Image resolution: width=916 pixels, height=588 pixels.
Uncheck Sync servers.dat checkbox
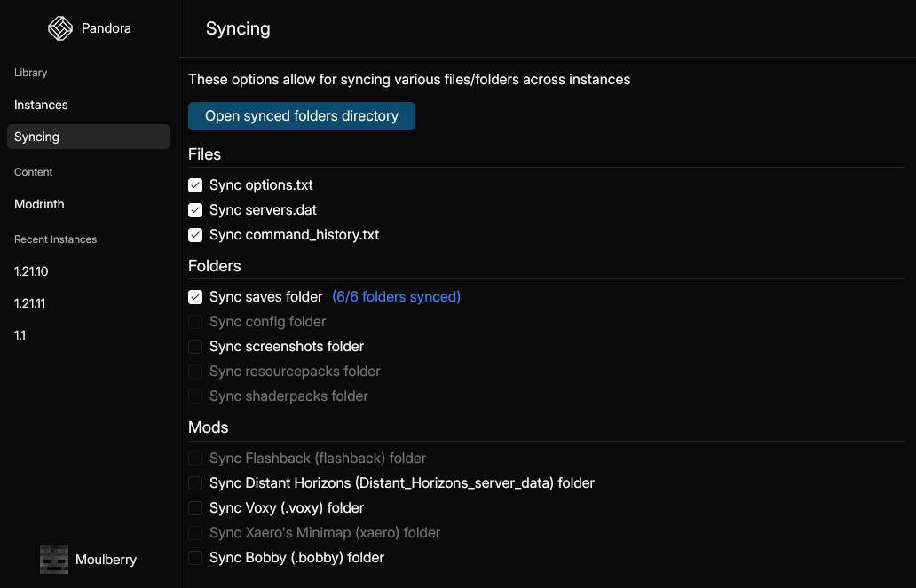click(195, 209)
